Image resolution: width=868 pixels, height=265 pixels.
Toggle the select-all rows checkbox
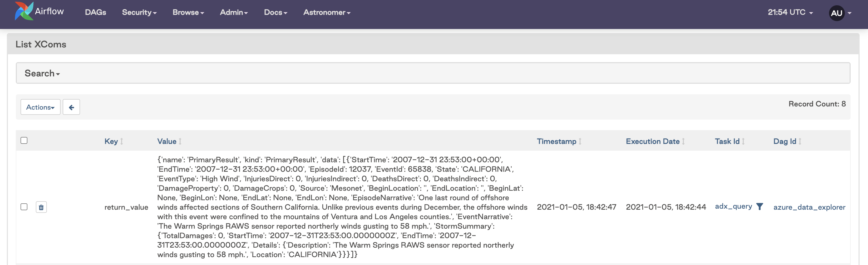point(24,140)
